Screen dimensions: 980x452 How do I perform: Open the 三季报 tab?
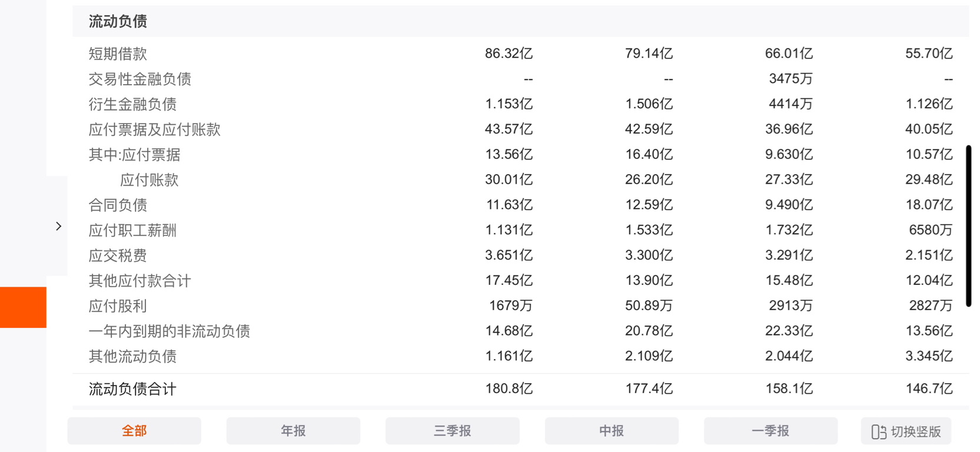tap(452, 431)
